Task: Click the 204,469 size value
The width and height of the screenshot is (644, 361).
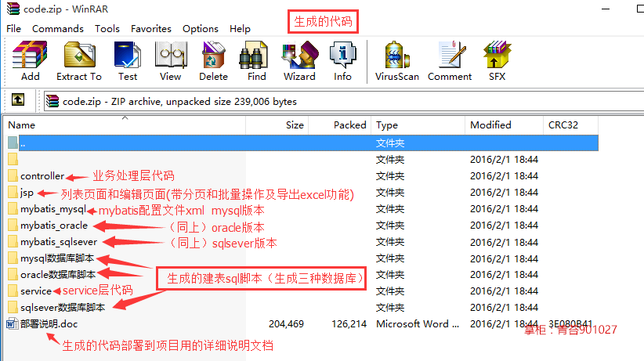Action: (x=286, y=323)
